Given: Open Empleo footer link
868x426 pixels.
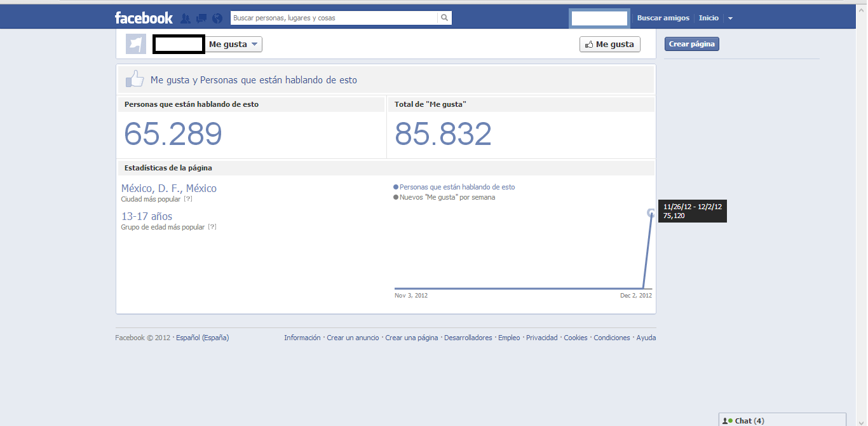Looking at the screenshot, I should [509, 338].
